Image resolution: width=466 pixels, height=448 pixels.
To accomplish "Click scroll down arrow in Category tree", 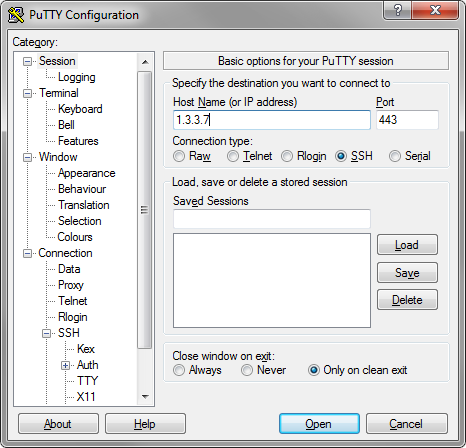I will tap(145, 397).
